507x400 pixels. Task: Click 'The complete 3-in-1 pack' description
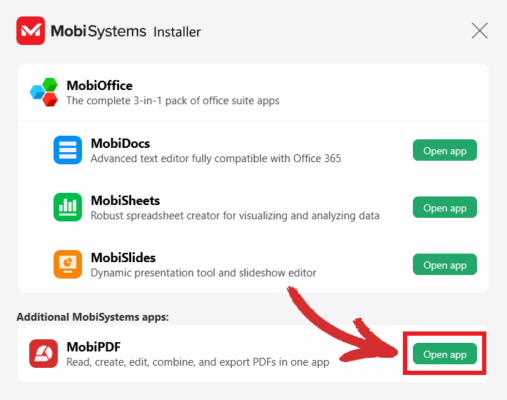coord(173,101)
